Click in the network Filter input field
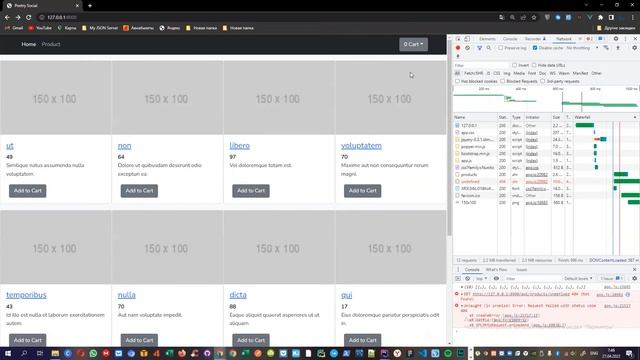640x360 pixels. [482, 65]
